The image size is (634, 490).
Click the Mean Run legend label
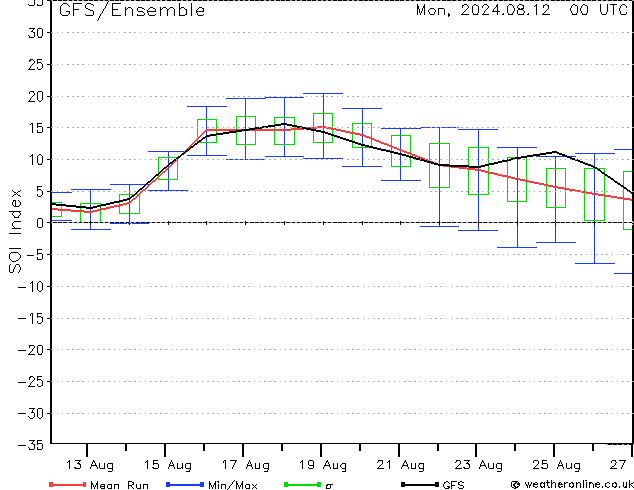[119, 485]
